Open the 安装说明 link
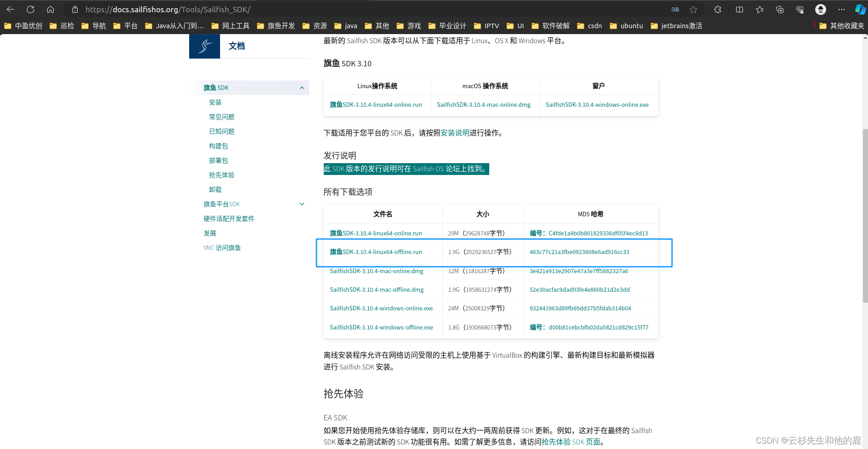The width and height of the screenshot is (868, 449). 455,133
